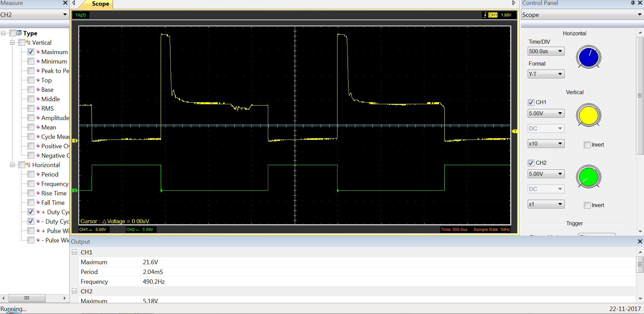The image size is (644, 314).
Task: Click the Control Panel vertical scrollbar thumb
Action: [x=640, y=96]
